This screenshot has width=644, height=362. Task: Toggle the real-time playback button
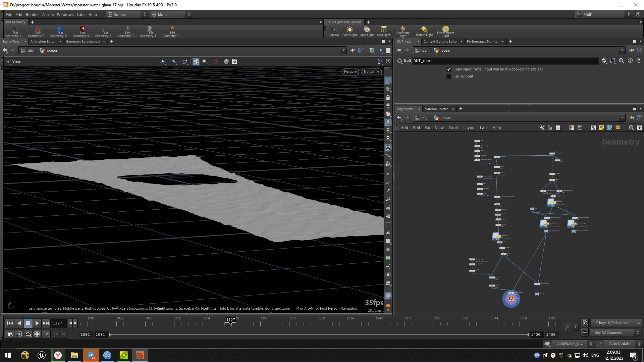click(37, 334)
